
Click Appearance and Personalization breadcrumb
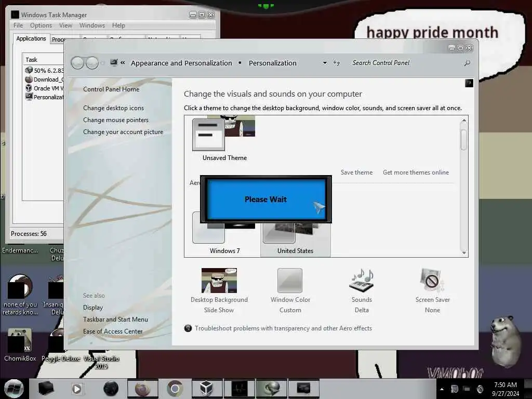[x=181, y=63]
